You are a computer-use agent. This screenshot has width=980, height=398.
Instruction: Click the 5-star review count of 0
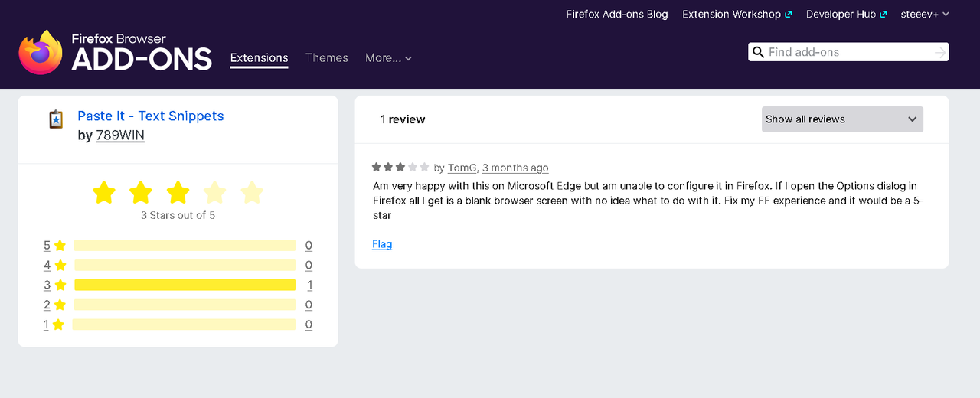click(x=309, y=246)
